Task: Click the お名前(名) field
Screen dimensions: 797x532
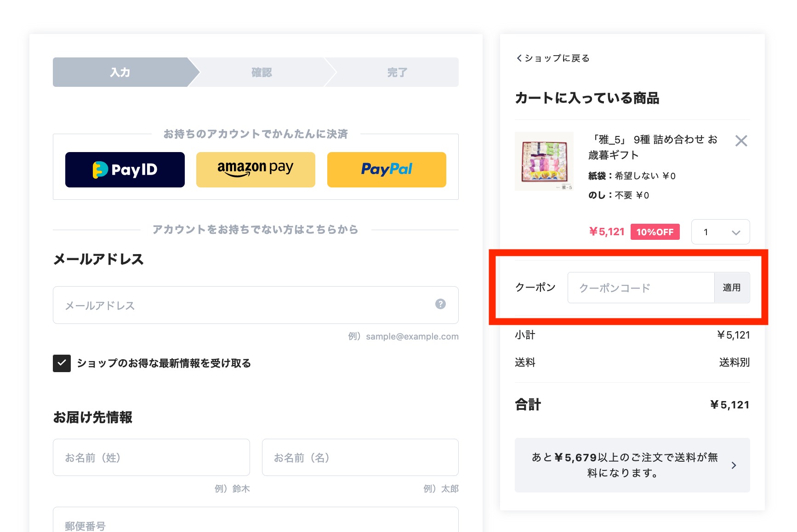Action: [x=360, y=458]
